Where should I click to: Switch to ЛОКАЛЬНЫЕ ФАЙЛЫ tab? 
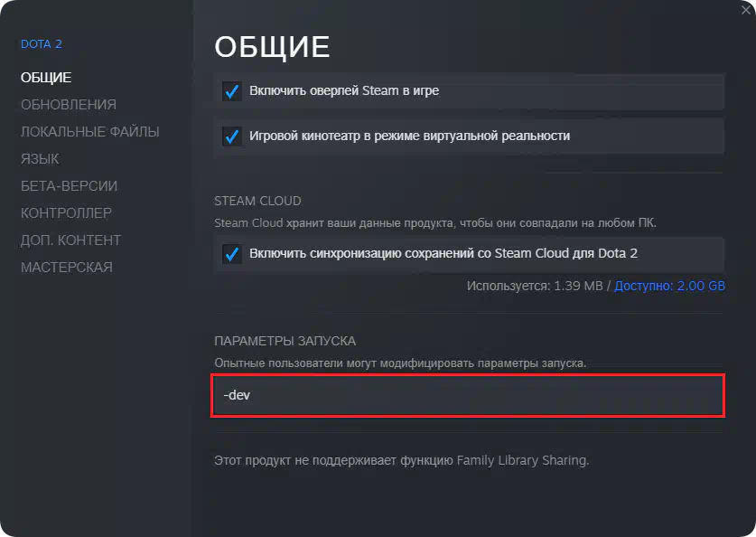click(x=90, y=132)
